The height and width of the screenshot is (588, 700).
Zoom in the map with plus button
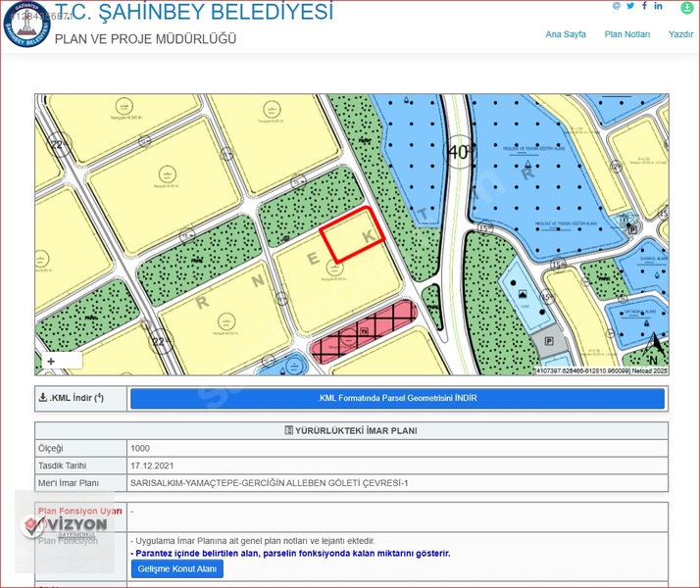point(50,362)
